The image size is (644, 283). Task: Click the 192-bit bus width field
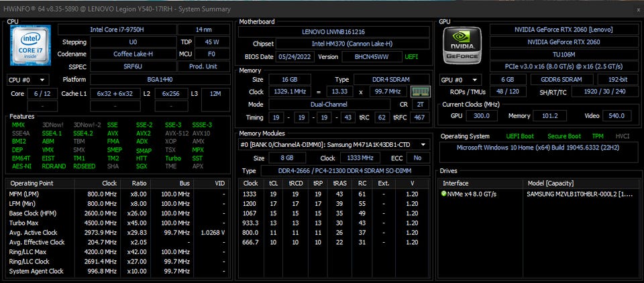point(618,79)
